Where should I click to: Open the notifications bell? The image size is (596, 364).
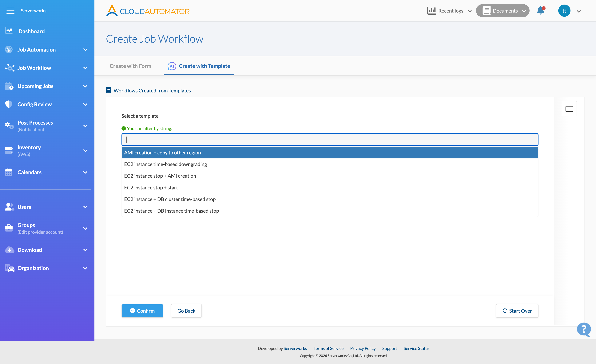coord(541,11)
